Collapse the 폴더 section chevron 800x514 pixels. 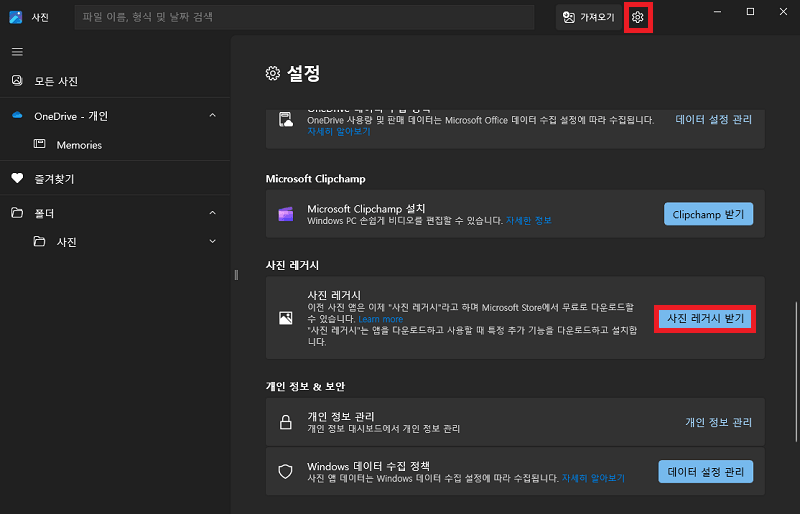point(213,213)
